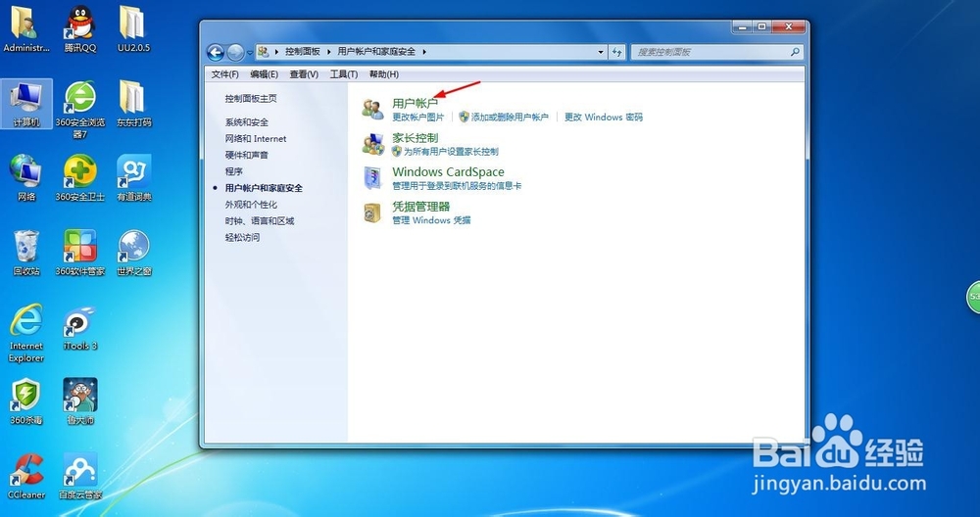Expand arrow after 控制面板 breadcrumb
Viewport: 980px width, 517px height.
tap(328, 52)
